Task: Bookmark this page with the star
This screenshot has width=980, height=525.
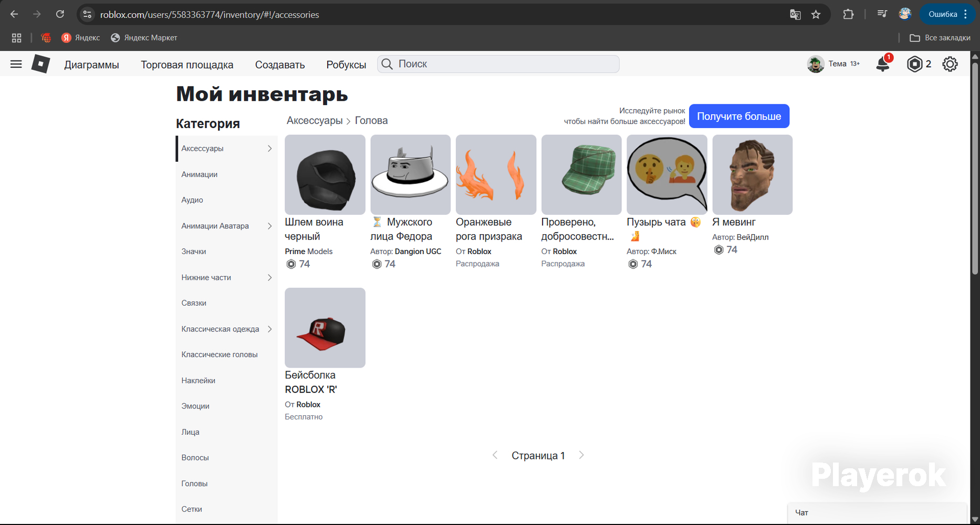Action: 816,15
